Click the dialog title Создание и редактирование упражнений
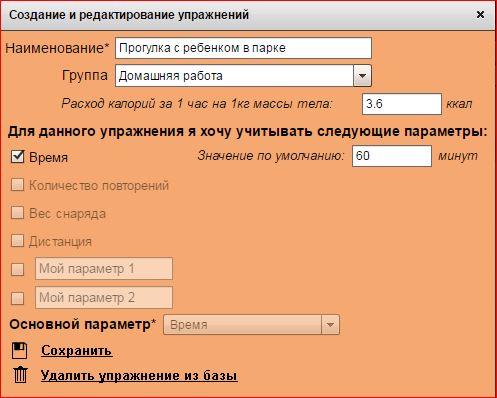This screenshot has height=398, width=497. click(129, 15)
